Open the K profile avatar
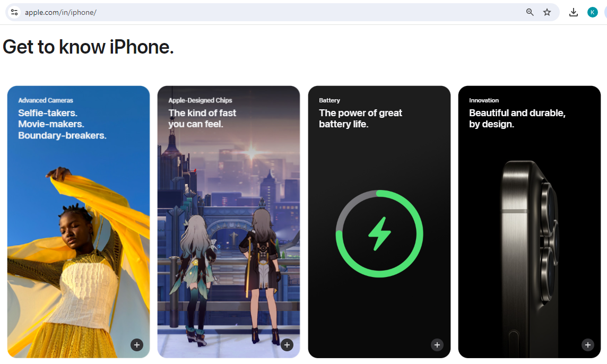Screen dimensions: 607x364 [x=592, y=12]
